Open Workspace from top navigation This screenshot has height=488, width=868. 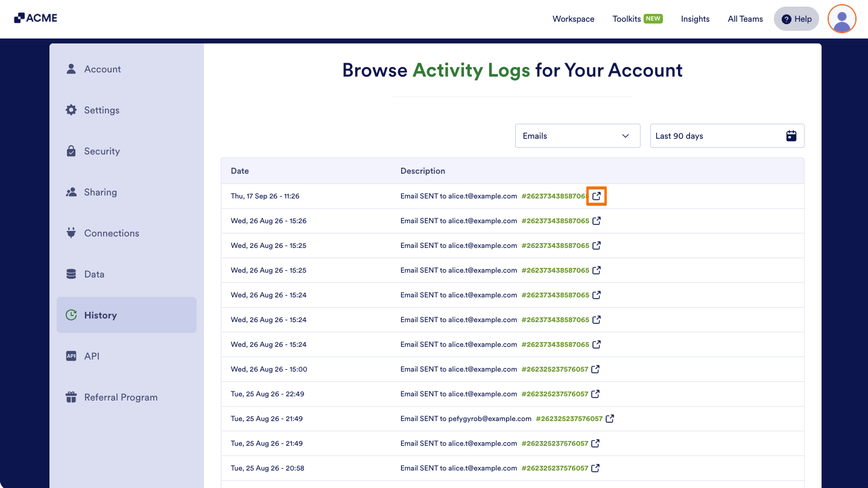[573, 19]
